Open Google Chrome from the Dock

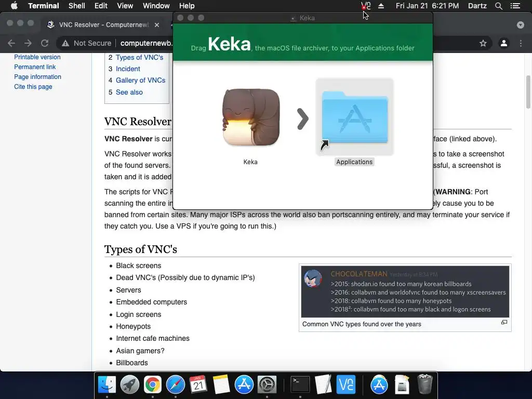point(153,385)
